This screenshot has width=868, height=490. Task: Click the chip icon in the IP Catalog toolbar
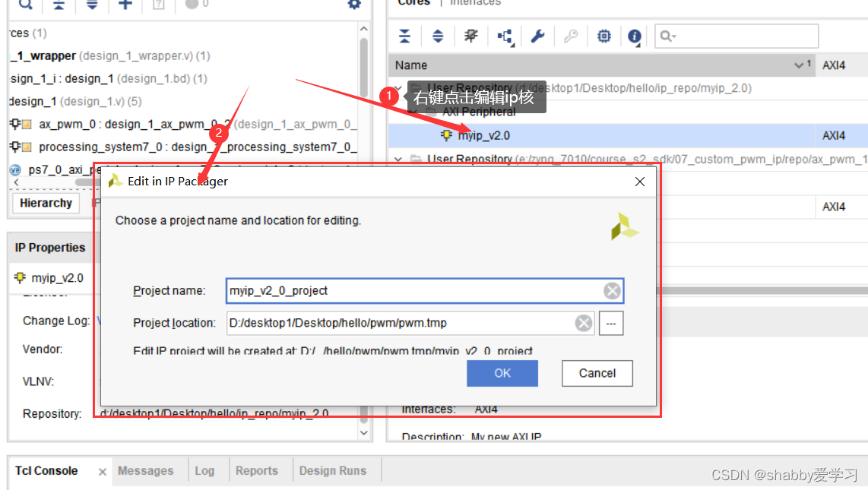(x=604, y=36)
